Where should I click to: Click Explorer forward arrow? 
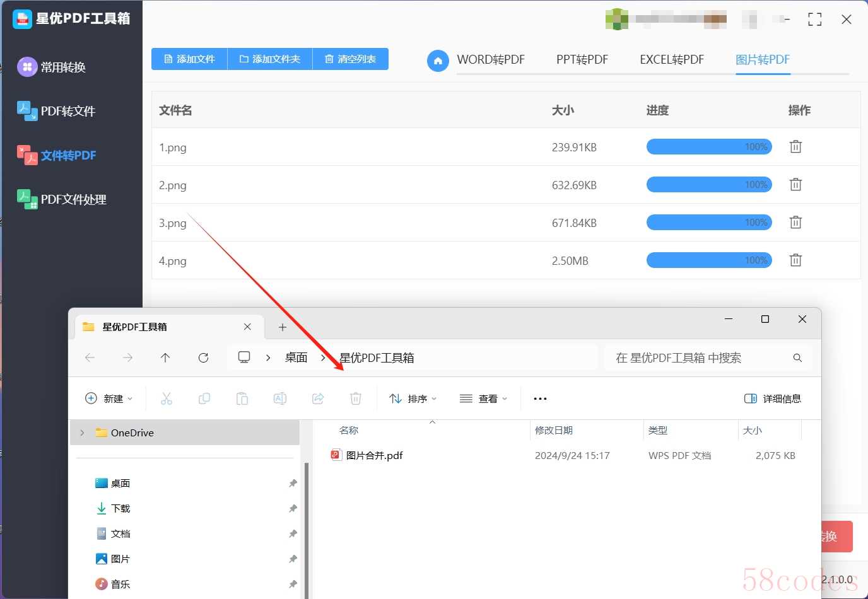pyautogui.click(x=127, y=358)
